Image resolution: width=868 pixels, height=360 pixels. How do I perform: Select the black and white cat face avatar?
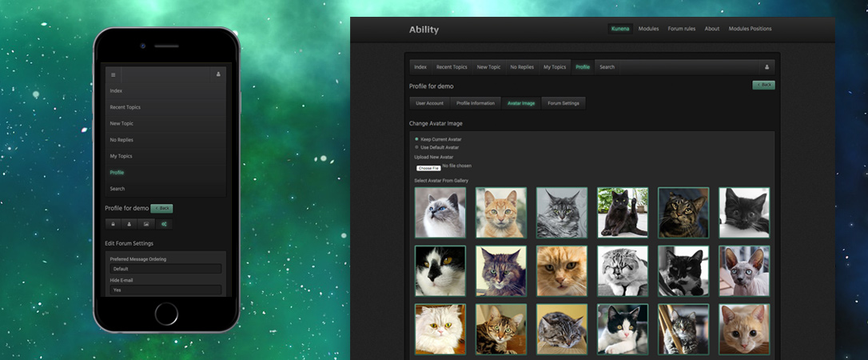pyautogui.click(x=440, y=271)
